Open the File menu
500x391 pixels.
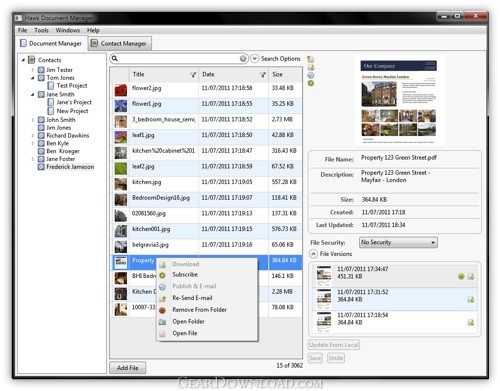pos(23,30)
